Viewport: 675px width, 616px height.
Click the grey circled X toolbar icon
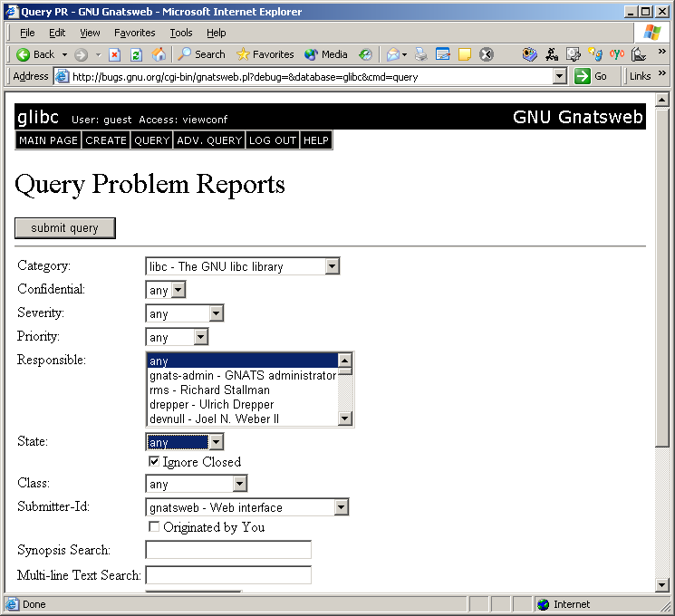click(487, 54)
